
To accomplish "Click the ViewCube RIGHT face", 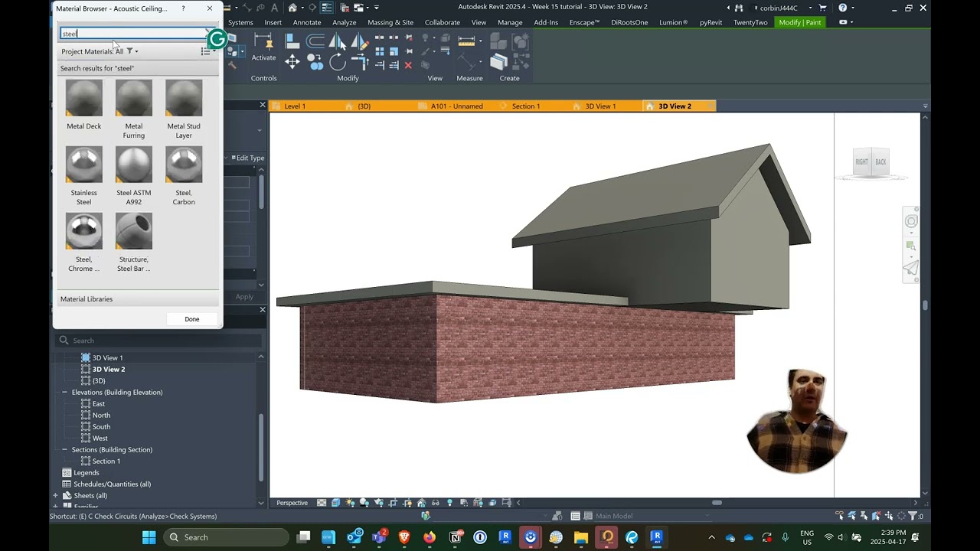I will [x=862, y=162].
